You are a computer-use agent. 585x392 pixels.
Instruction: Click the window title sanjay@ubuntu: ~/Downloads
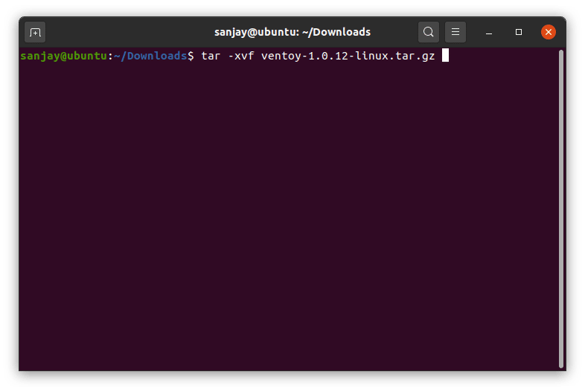click(x=292, y=32)
